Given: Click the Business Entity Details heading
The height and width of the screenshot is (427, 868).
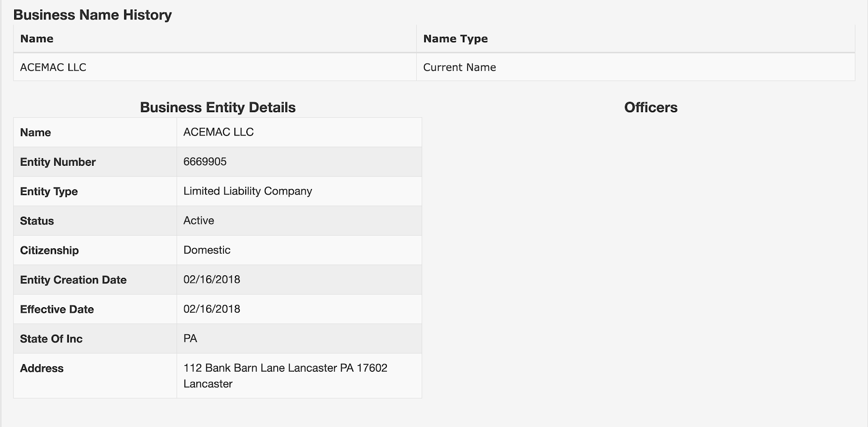Looking at the screenshot, I should click(x=218, y=107).
